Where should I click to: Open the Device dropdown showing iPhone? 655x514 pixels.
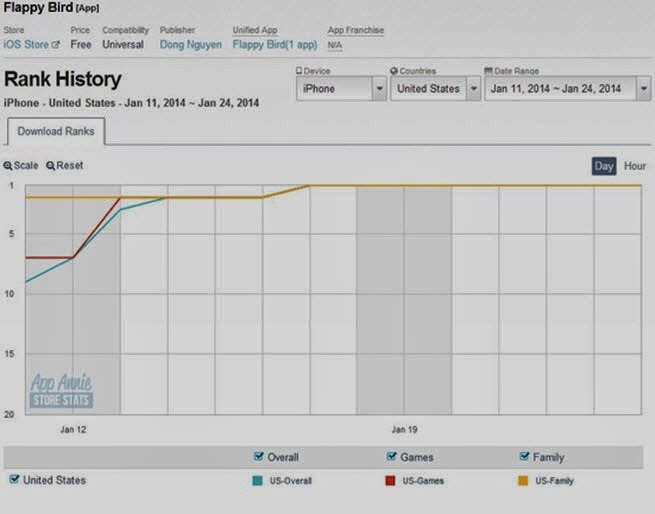coord(341,89)
